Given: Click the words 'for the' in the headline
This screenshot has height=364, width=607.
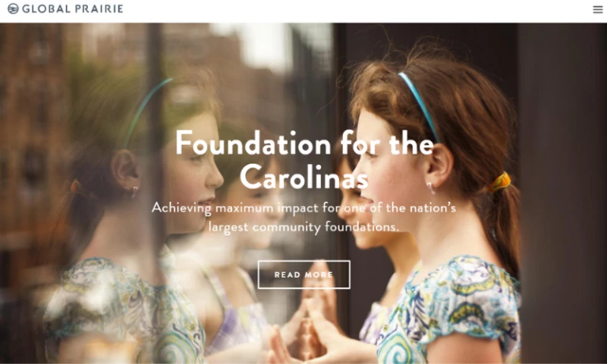Looking at the screenshot, I should coord(387,144).
